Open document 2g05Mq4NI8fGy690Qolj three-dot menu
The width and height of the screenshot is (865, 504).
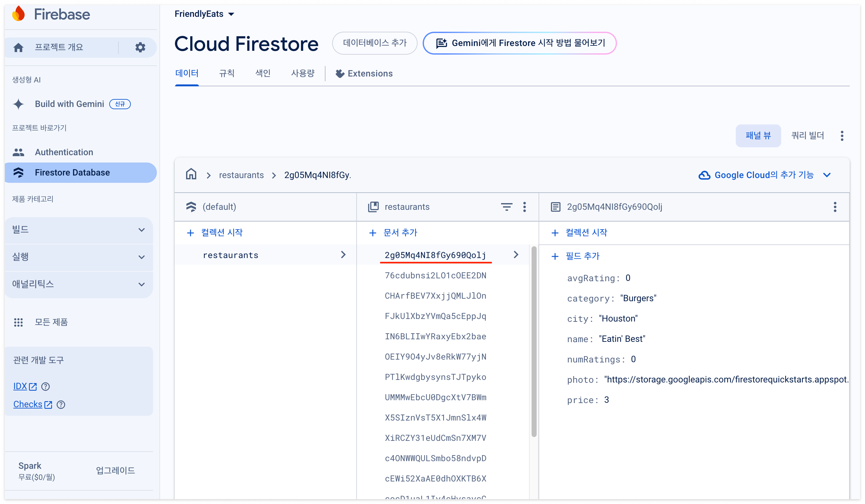pyautogui.click(x=835, y=207)
